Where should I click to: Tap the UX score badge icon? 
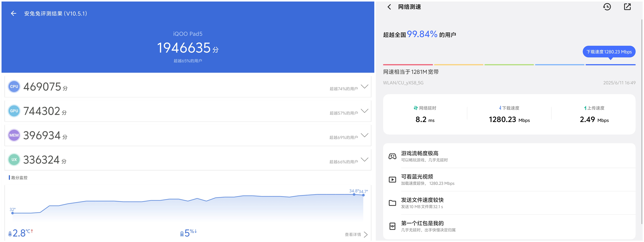[14, 160]
